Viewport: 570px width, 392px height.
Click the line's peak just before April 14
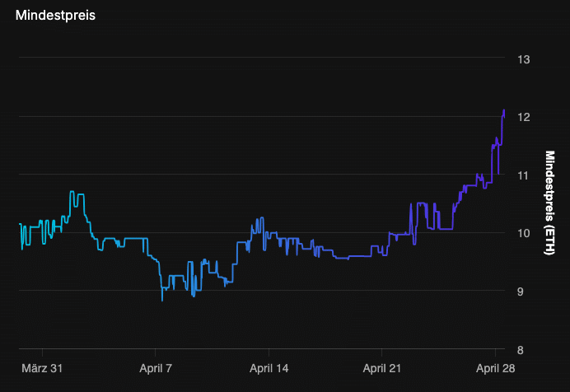261,218
